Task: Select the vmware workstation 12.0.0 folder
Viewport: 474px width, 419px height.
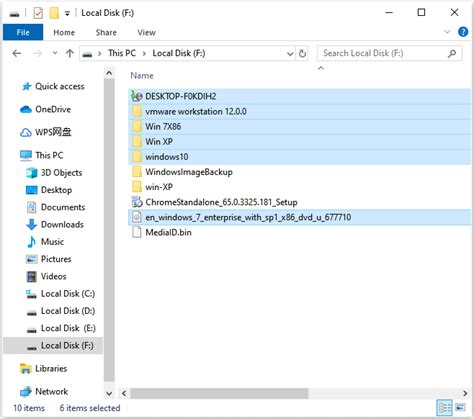Action: point(299,111)
